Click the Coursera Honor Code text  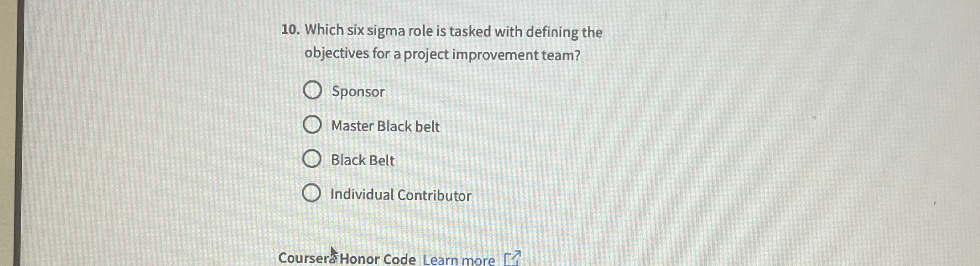348,259
